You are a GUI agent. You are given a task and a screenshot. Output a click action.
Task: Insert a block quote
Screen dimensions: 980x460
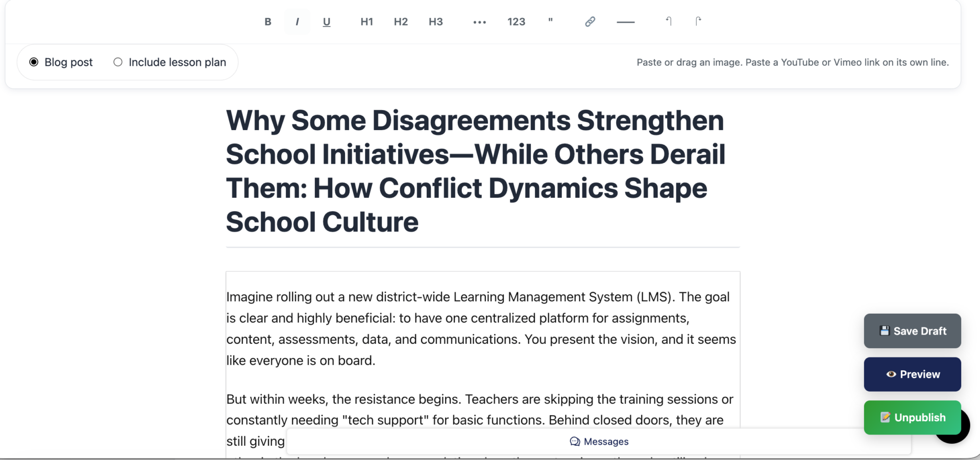pyautogui.click(x=550, y=22)
